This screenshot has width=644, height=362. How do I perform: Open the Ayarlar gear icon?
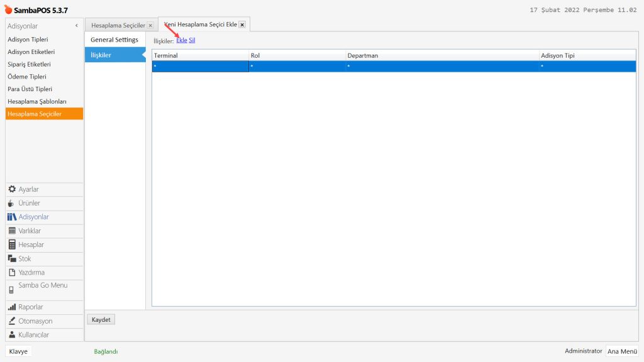[12, 189]
